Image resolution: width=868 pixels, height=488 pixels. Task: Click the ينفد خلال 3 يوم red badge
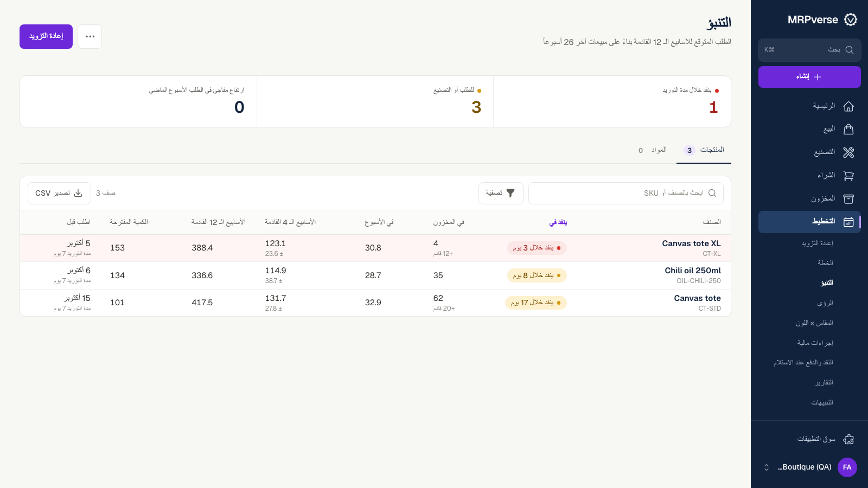[537, 248]
